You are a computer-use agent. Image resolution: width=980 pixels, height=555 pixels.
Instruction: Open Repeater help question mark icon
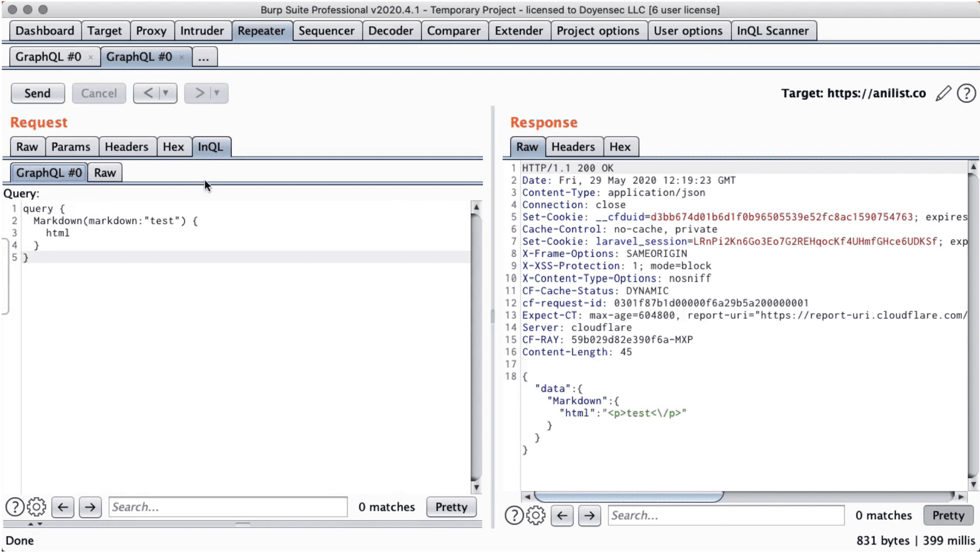pos(967,93)
